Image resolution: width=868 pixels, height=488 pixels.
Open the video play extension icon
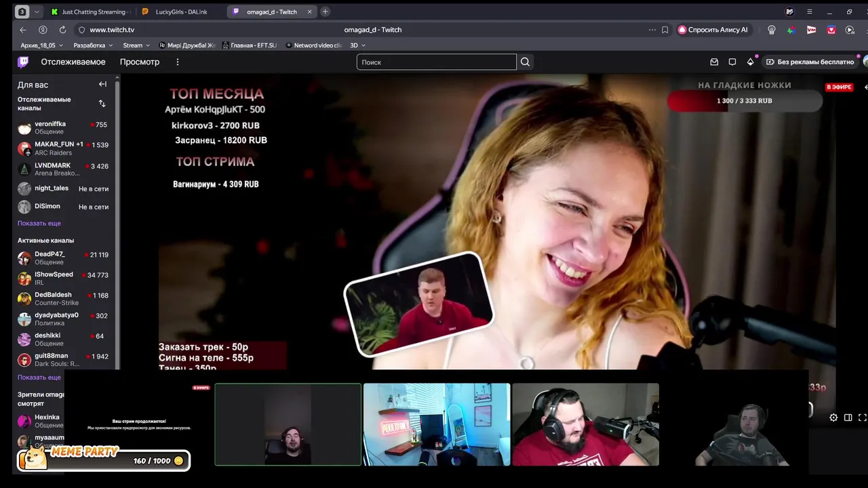[x=850, y=30]
